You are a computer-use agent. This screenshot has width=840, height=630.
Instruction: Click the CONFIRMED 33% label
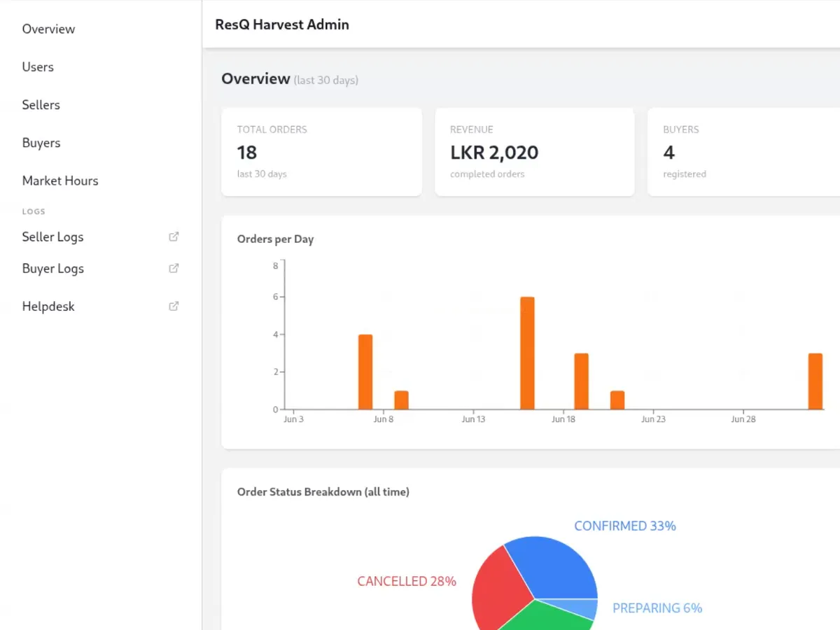pyautogui.click(x=625, y=526)
